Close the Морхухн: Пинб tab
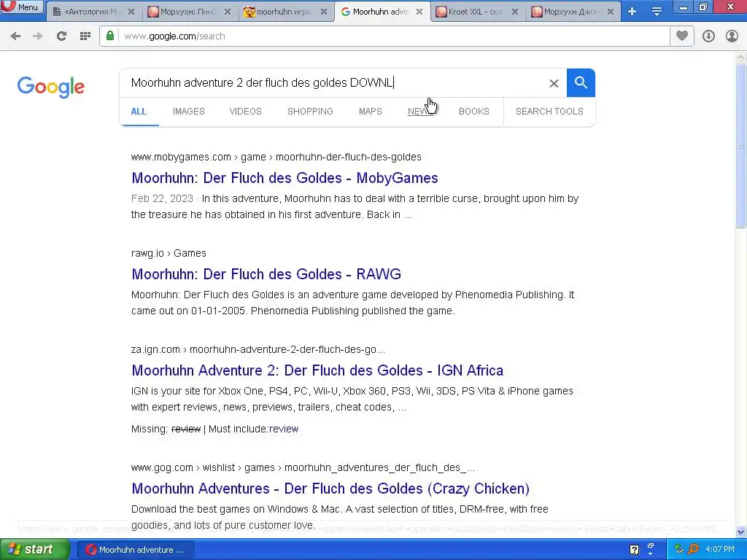 click(228, 12)
